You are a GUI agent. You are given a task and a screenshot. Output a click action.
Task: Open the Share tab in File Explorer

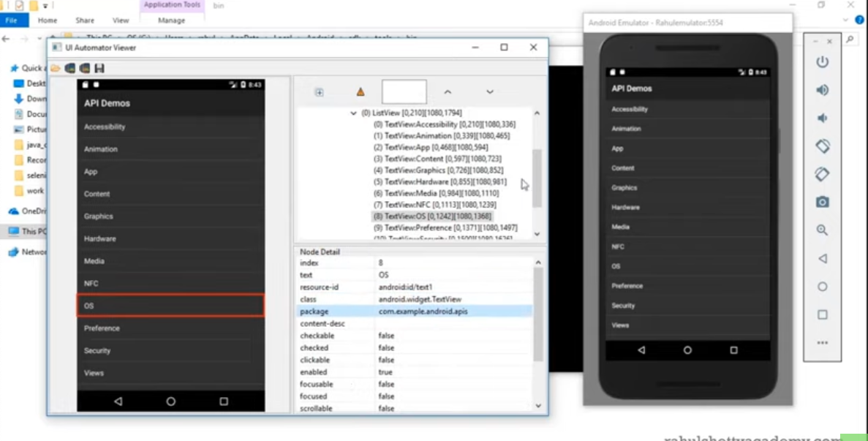[x=85, y=20]
